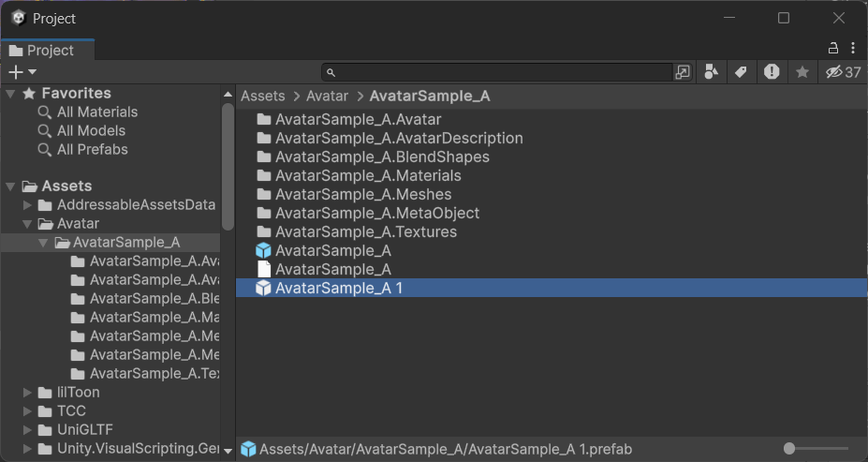Click the Search by Import Log Type icon

(772, 72)
